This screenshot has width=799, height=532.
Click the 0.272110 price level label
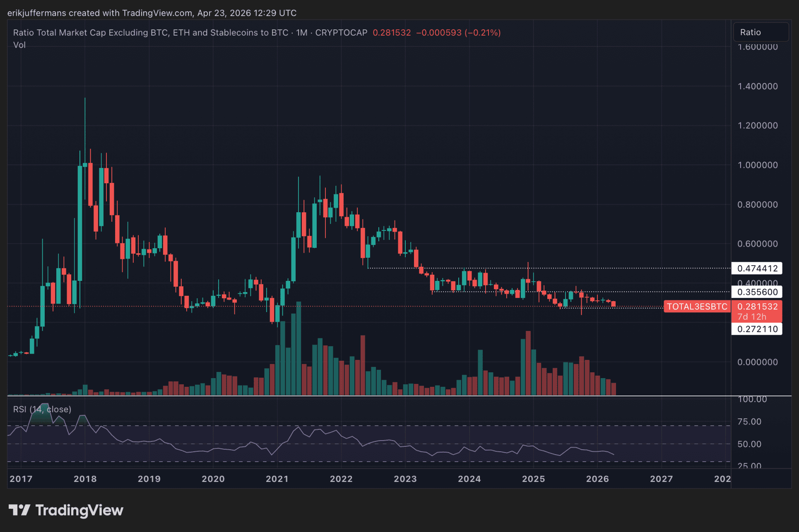click(x=757, y=329)
